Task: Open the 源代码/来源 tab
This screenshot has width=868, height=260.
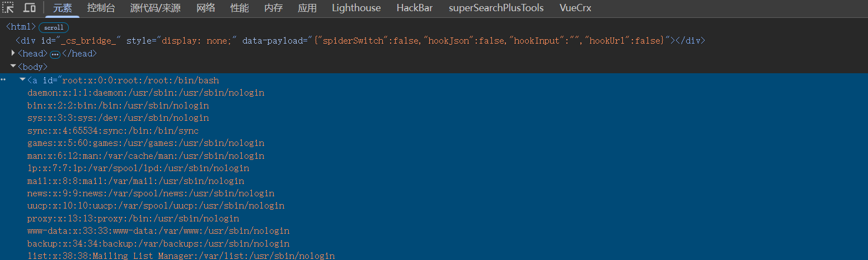Action: (155, 8)
